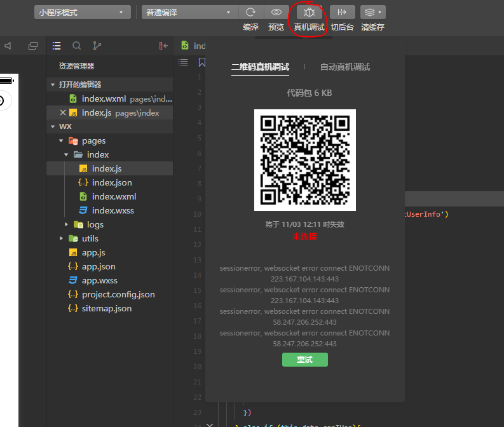Image resolution: width=504 pixels, height=427 pixels.
Task: Click the preview eye icon
Action: coord(276,12)
